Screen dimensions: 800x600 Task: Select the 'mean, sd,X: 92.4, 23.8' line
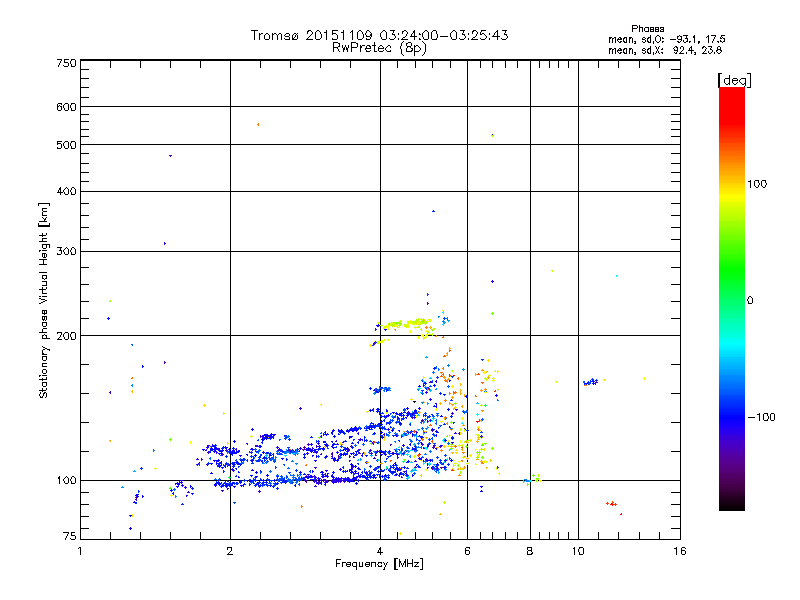(x=665, y=50)
